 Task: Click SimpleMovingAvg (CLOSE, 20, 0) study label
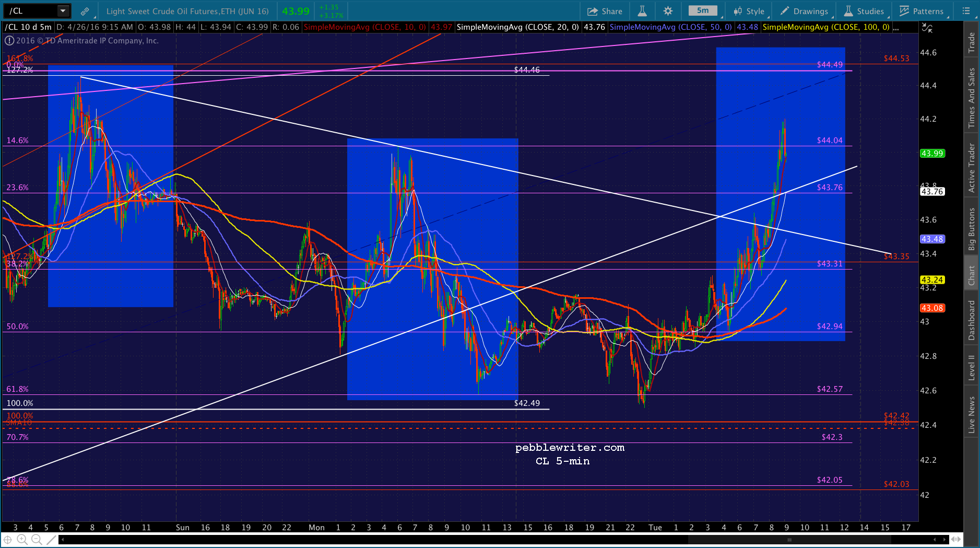click(x=517, y=27)
